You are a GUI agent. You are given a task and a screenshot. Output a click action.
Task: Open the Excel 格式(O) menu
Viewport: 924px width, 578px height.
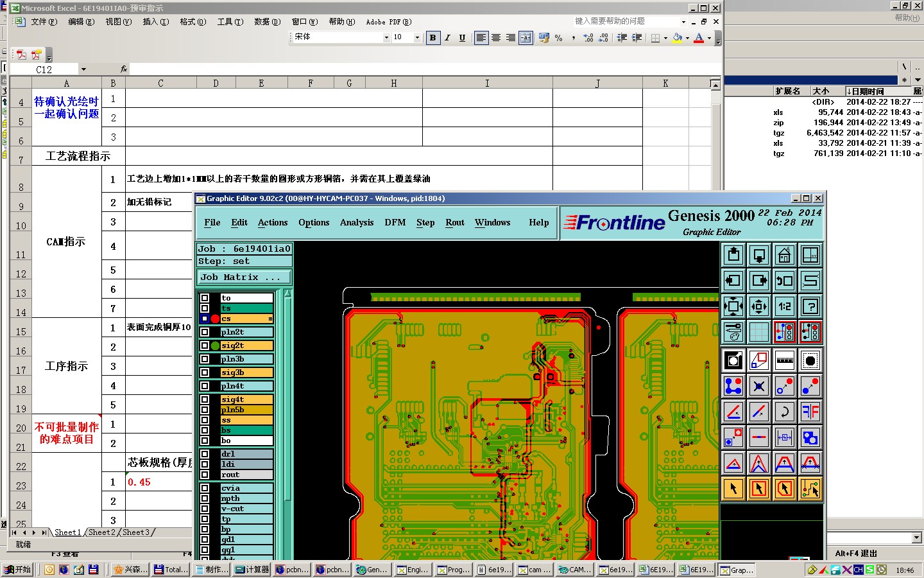193,22
